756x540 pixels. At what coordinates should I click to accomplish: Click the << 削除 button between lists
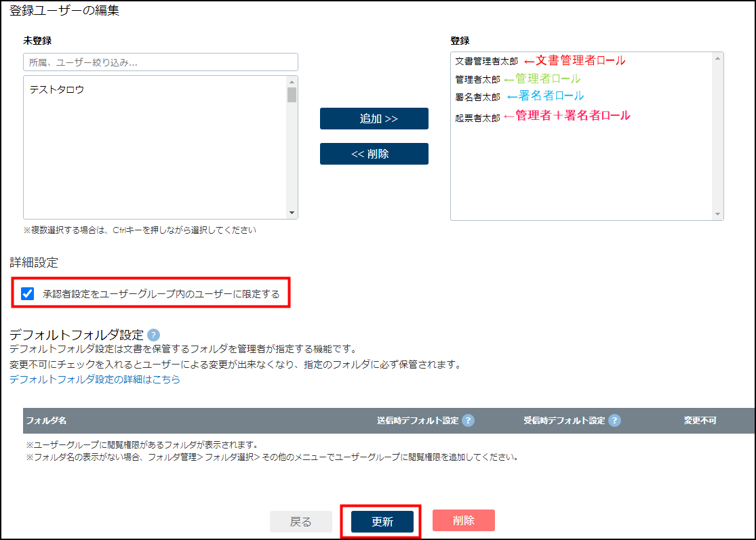374,154
